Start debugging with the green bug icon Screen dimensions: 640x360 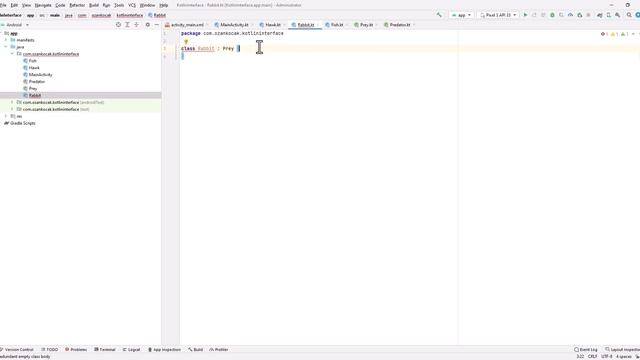tap(552, 15)
